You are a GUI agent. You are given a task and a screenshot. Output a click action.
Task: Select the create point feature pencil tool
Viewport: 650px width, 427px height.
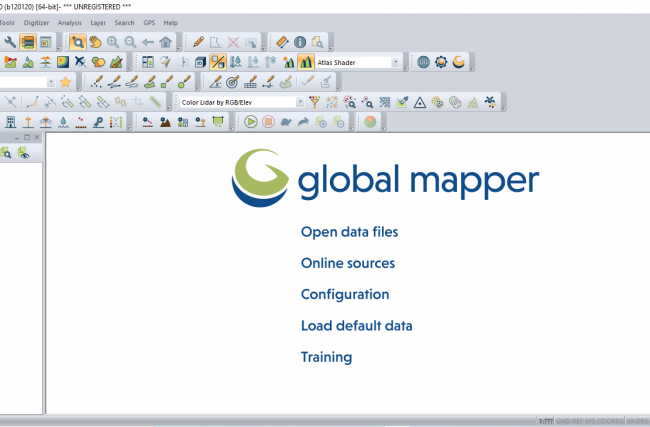(97, 82)
